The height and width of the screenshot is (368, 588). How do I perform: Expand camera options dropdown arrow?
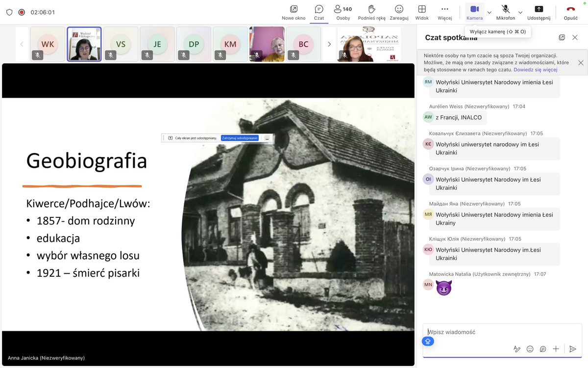coord(489,12)
